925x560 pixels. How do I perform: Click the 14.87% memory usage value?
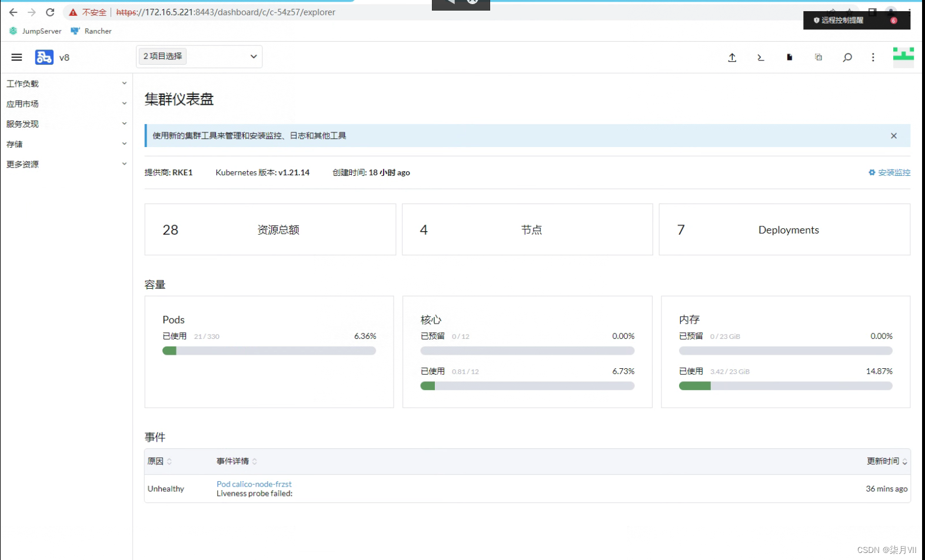point(879,371)
